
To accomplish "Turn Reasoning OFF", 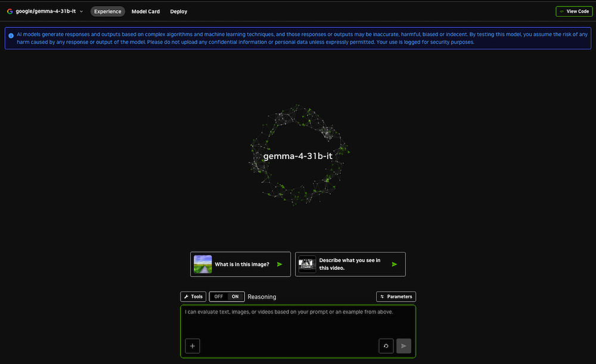I will pyautogui.click(x=219, y=297).
